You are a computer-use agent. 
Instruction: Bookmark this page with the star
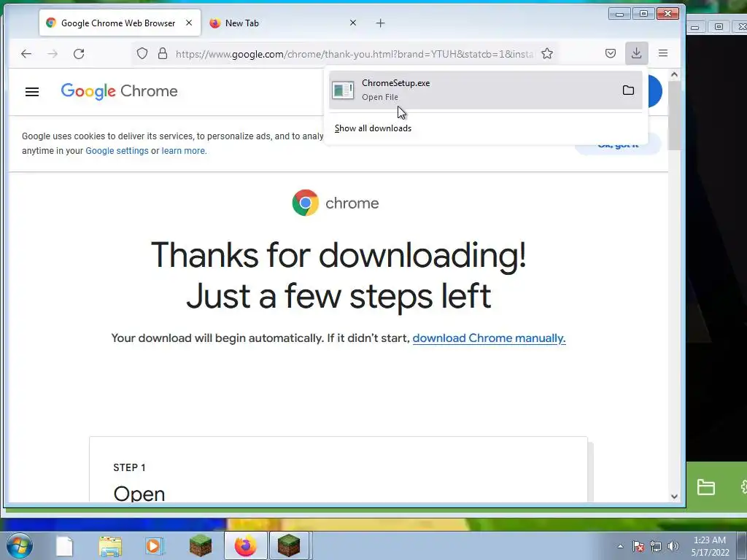click(x=547, y=53)
